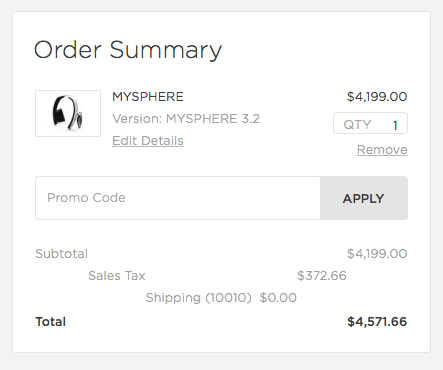Viewport: 443px width, 370px height.
Task: Click the $4,199.00 item price
Action: click(x=377, y=97)
